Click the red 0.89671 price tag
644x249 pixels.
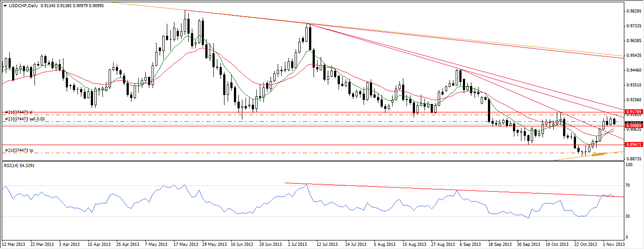tap(633, 145)
